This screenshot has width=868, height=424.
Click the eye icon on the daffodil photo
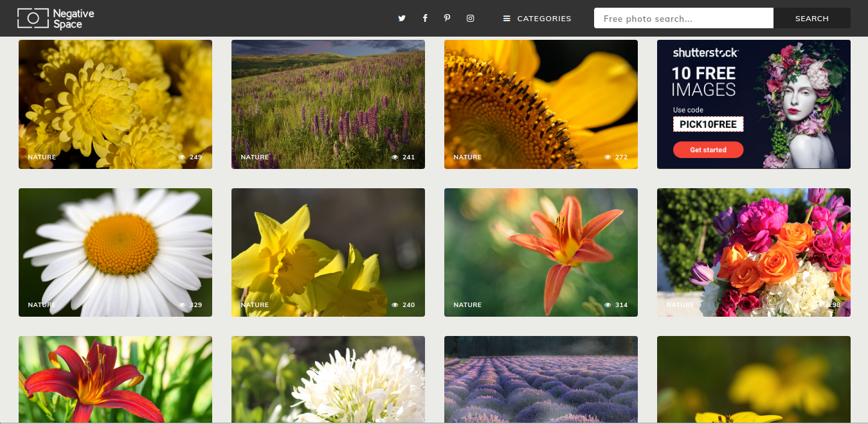pos(395,305)
